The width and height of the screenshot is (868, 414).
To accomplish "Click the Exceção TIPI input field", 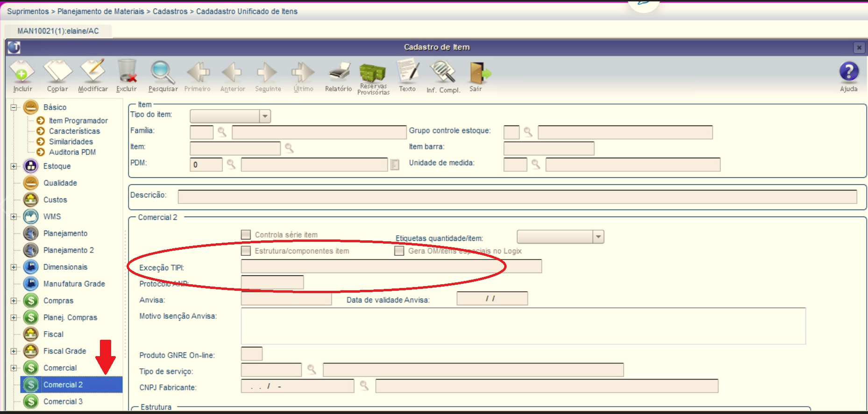I will pyautogui.click(x=391, y=266).
